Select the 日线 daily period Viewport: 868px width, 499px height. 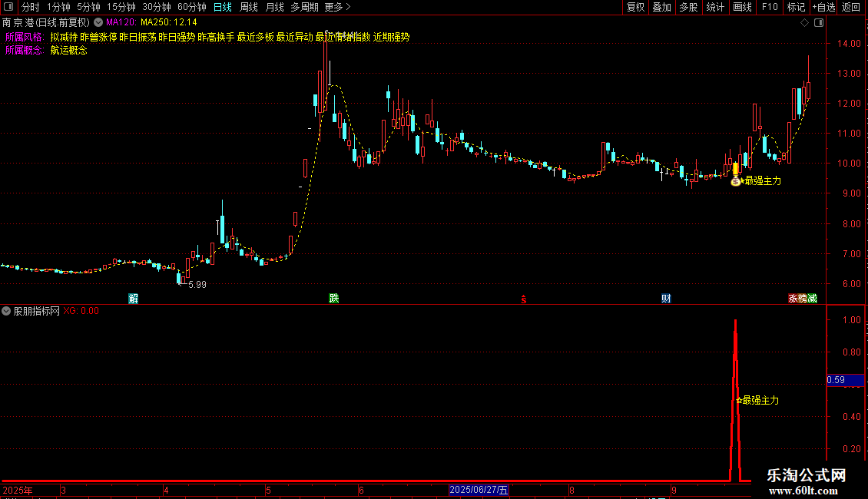click(223, 7)
